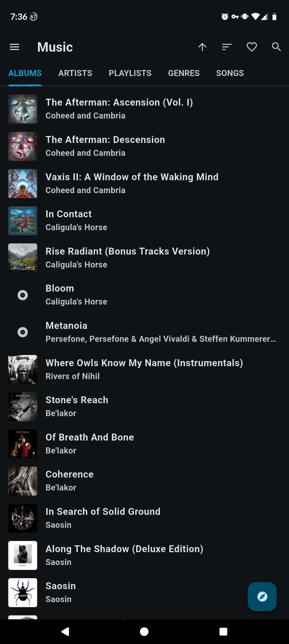Open Where Owls Know My Name album

pos(144,369)
